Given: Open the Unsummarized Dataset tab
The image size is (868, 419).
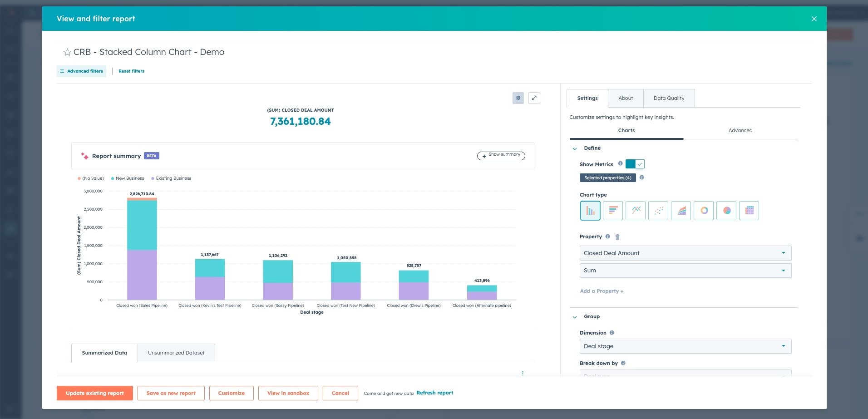Looking at the screenshot, I should 176,353.
